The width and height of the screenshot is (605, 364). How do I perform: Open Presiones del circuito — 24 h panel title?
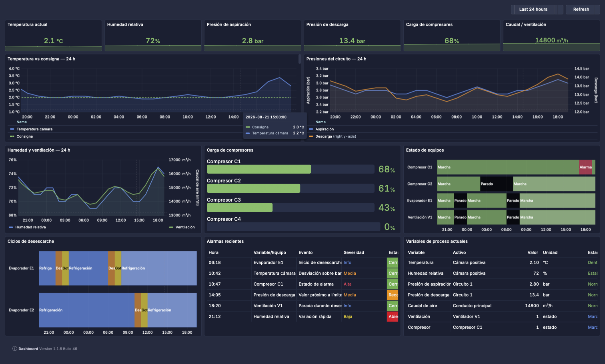click(x=336, y=59)
